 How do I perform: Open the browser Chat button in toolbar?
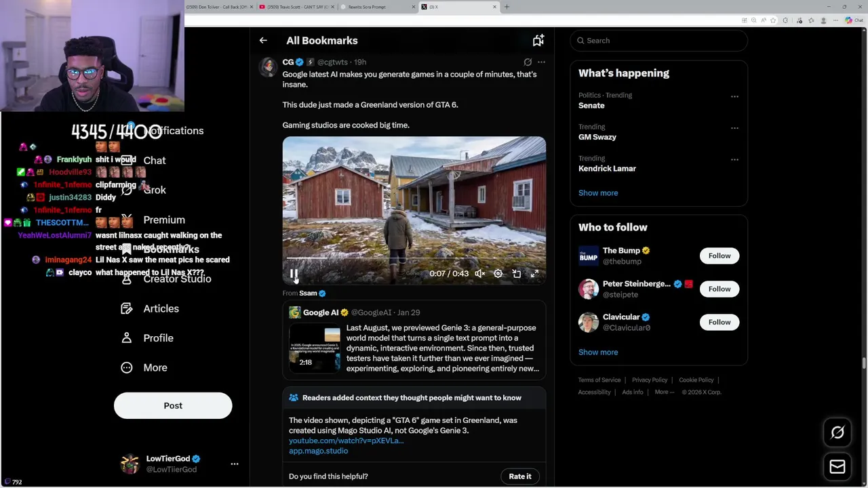(853, 20)
